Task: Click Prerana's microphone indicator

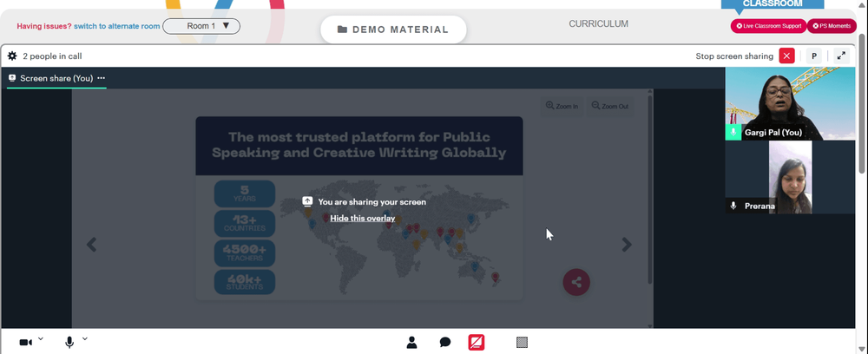Action: [733, 206]
